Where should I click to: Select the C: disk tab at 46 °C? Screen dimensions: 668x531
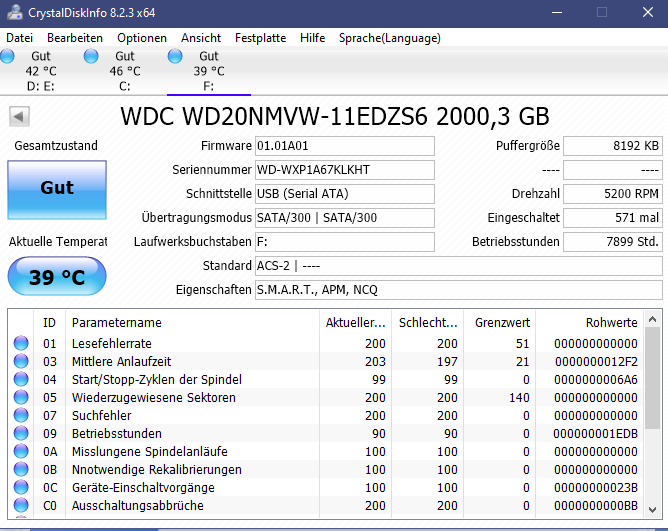pyautogui.click(x=125, y=71)
